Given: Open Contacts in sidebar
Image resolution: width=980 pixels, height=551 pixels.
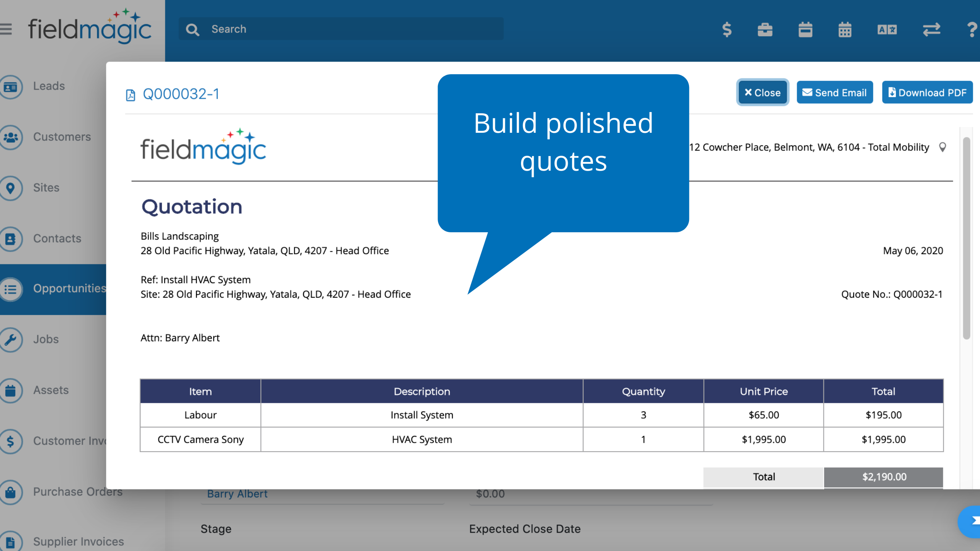Looking at the screenshot, I should 57,238.
